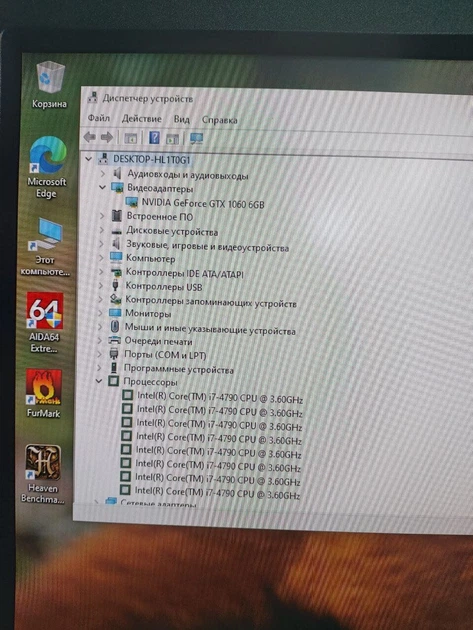Click the Порты (COM и LPT) label
Screen dimensions: 473x630
click(x=165, y=355)
